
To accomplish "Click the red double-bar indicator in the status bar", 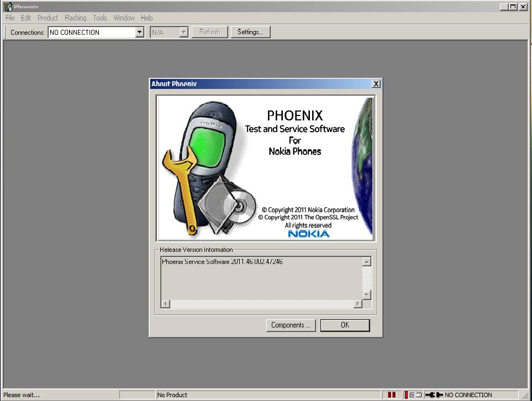I will coord(392,395).
